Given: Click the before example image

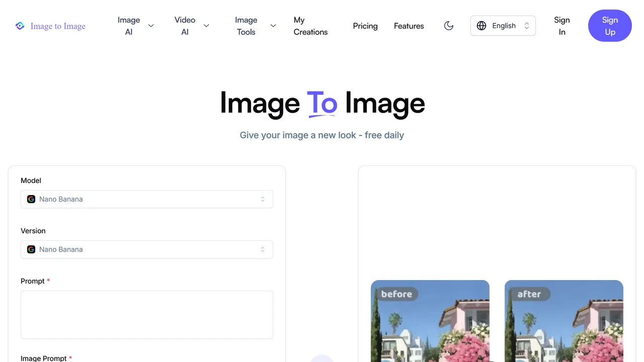Looking at the screenshot, I should 430,321.
